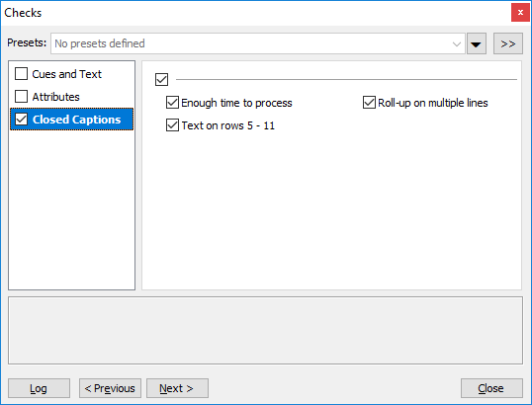Expand the presets combo box chevron
The image size is (532, 405).
457,43
